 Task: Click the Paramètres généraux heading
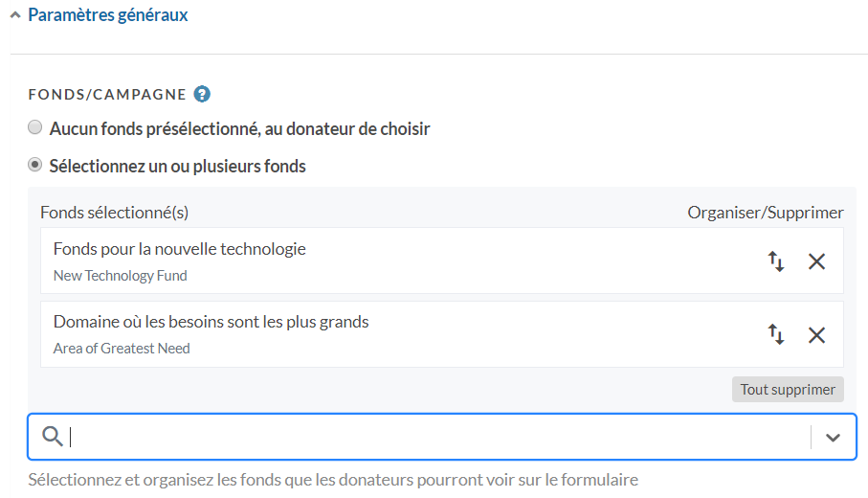(x=107, y=15)
